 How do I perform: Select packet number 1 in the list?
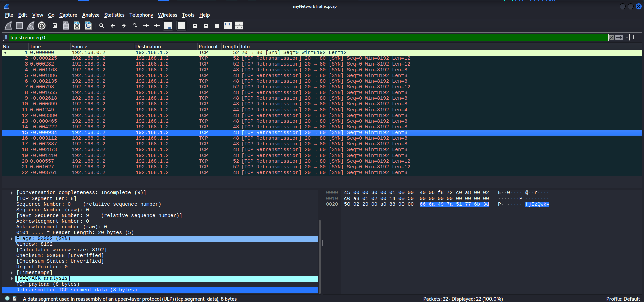coord(322,53)
